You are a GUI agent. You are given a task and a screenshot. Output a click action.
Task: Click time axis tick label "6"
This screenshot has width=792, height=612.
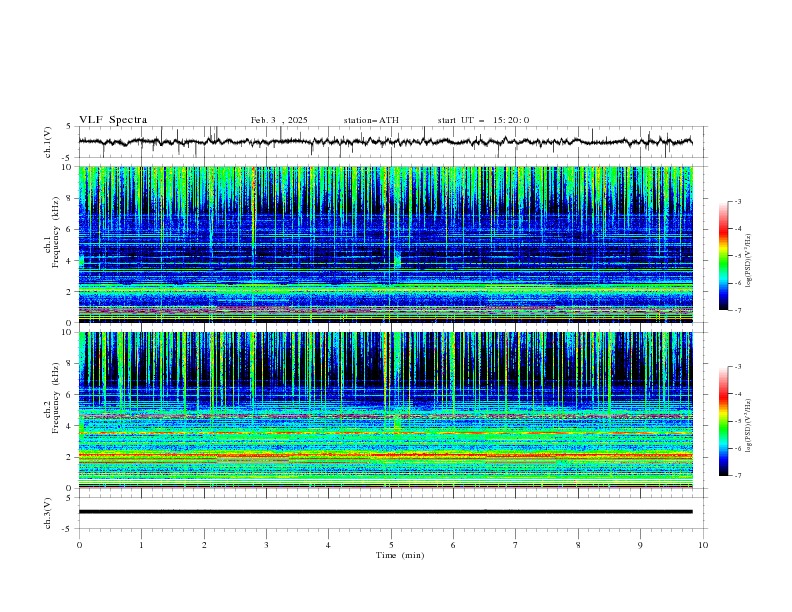click(x=453, y=545)
